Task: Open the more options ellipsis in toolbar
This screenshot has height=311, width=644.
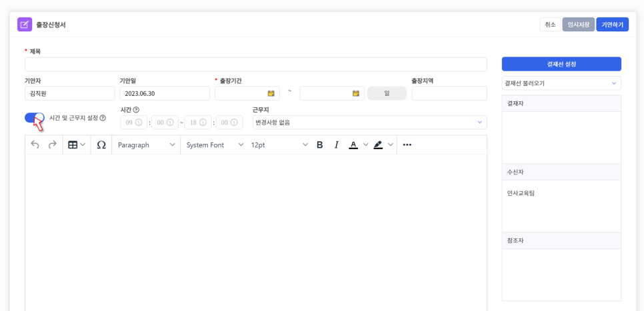Action: pos(407,145)
